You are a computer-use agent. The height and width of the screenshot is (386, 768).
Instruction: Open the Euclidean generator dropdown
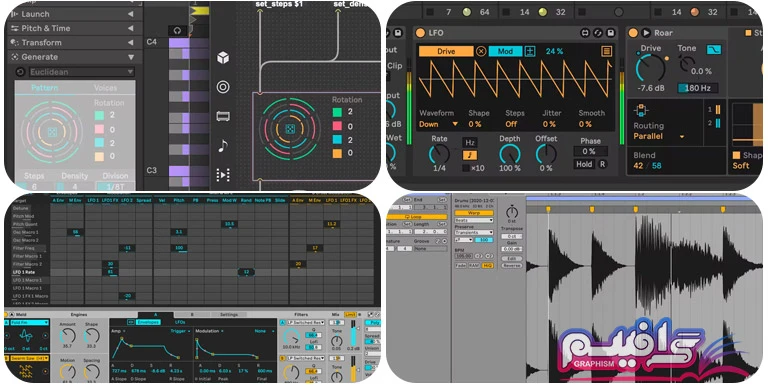[x=81, y=72]
